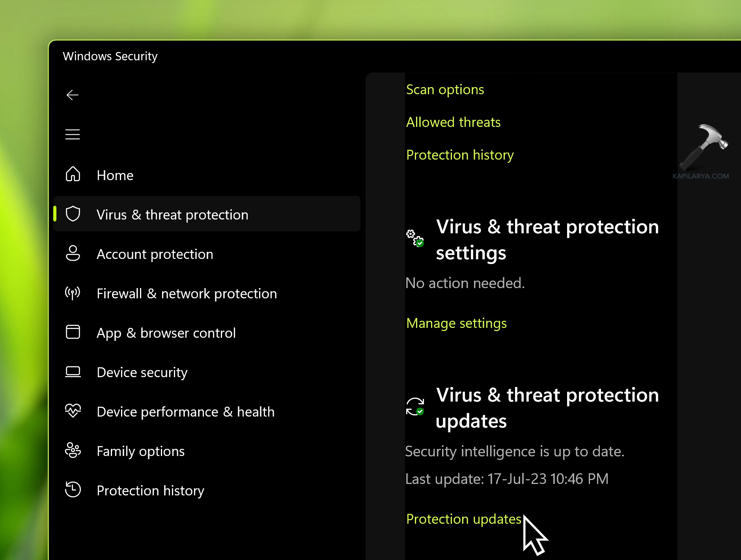Expand the hamburger navigation menu

(x=73, y=134)
